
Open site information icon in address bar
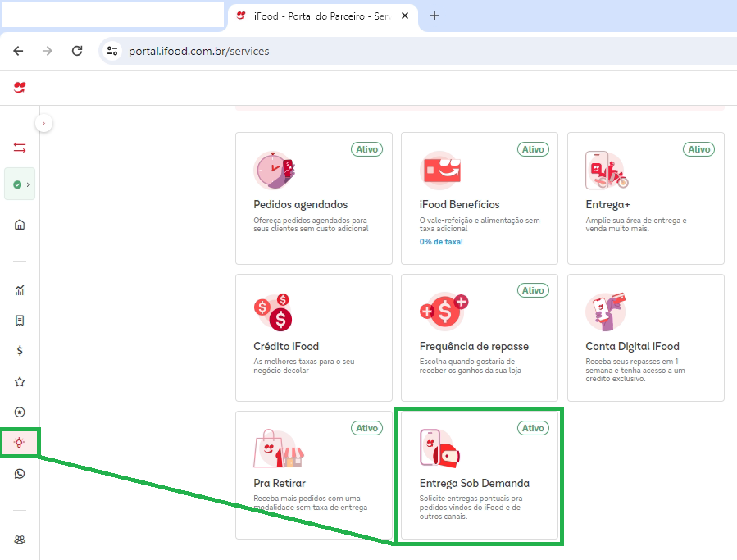(111, 51)
